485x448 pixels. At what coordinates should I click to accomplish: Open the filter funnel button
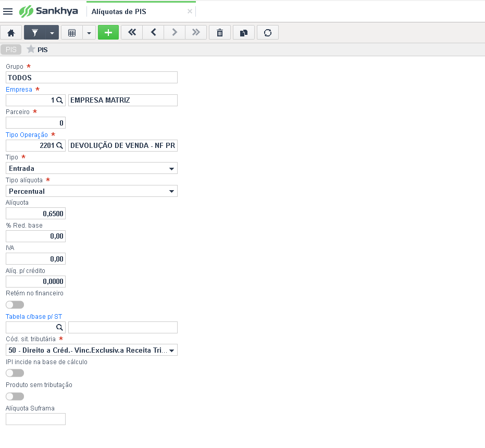(x=35, y=32)
